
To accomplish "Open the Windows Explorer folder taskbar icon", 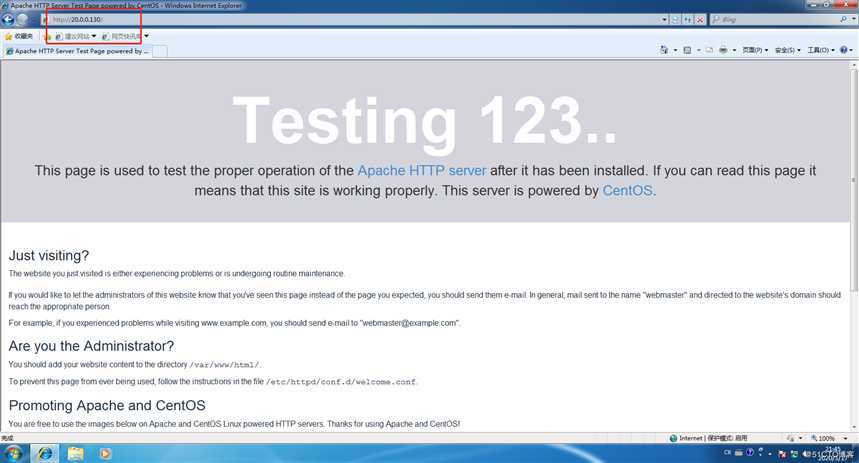I will tap(76, 453).
